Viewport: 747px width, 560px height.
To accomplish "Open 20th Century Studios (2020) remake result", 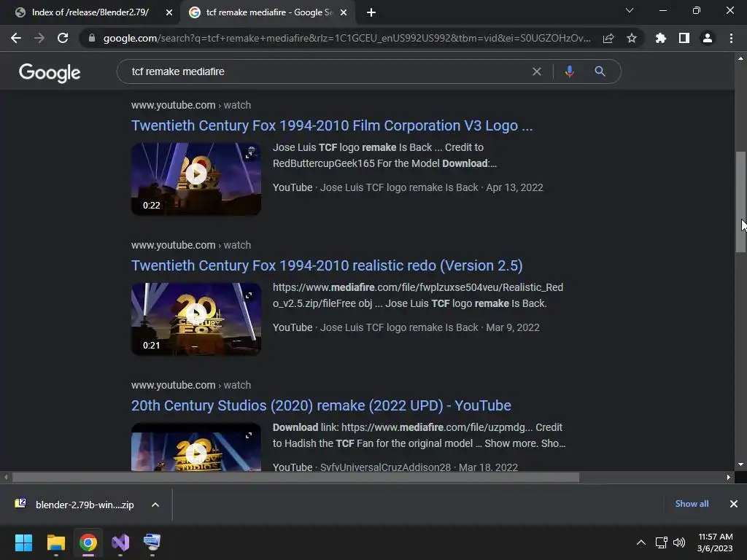I will 321,405.
